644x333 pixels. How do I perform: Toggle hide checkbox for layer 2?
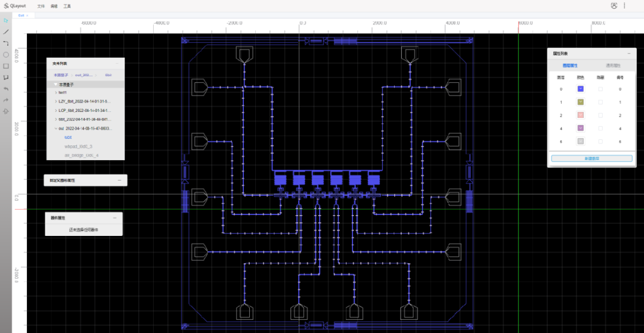click(600, 115)
